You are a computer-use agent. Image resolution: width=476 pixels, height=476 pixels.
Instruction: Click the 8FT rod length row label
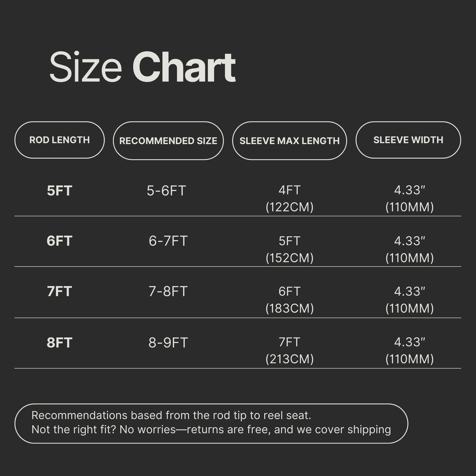tap(59, 342)
